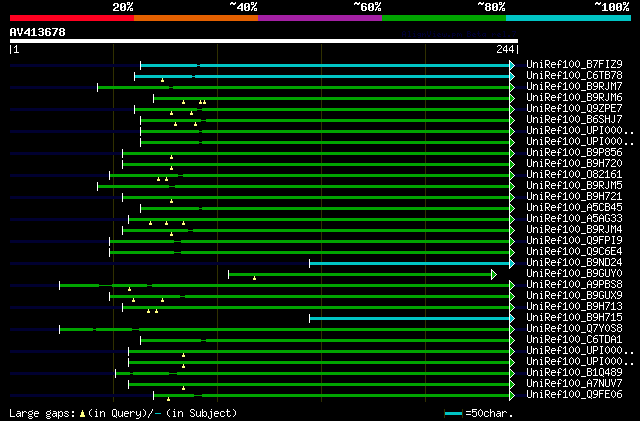Click the UniRef100_B9GUY0 label
This screenshot has width=640, height=421.
pos(574,274)
